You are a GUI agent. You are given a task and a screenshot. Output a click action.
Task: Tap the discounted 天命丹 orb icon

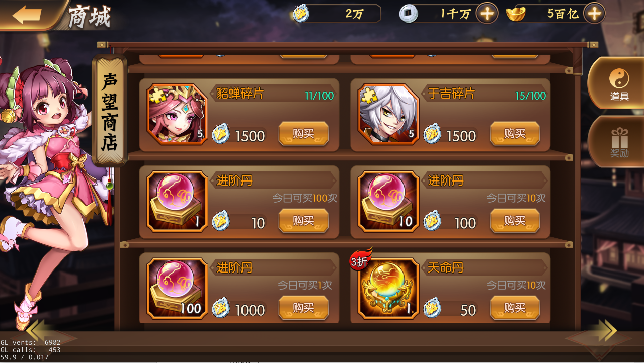(388, 289)
